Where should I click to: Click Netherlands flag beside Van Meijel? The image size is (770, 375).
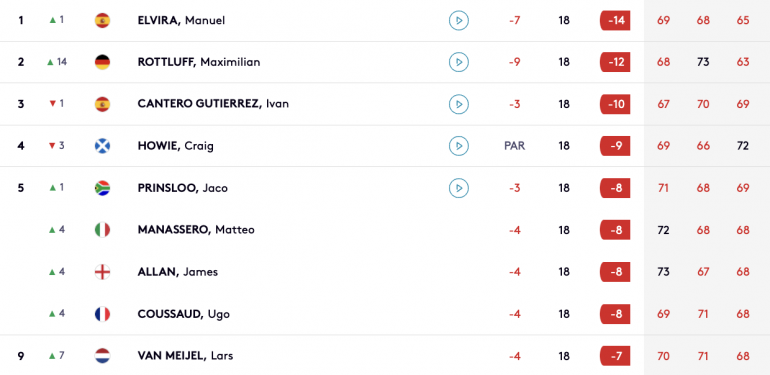[102, 356]
